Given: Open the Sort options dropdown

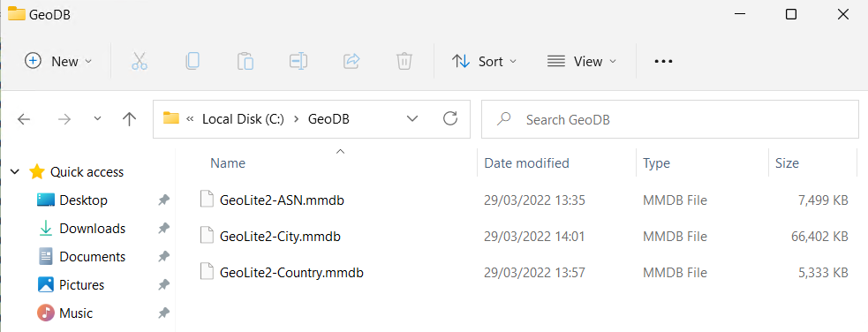Looking at the screenshot, I should click(485, 62).
